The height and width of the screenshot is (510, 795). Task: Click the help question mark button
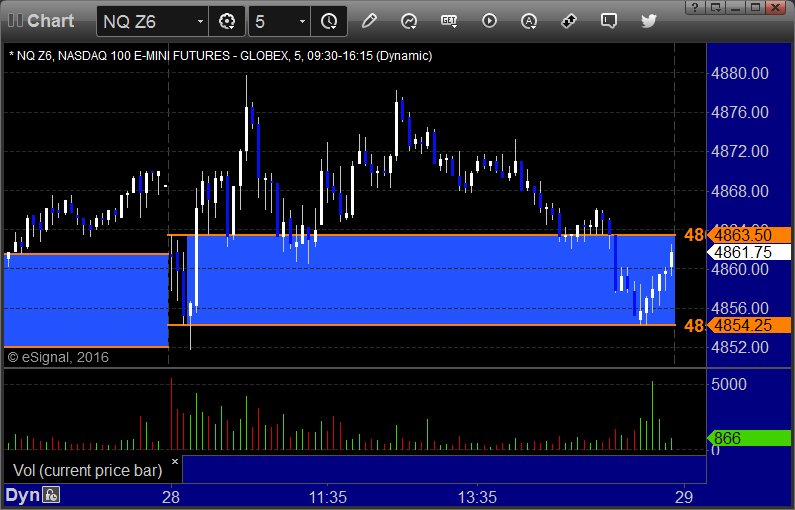[x=695, y=7]
